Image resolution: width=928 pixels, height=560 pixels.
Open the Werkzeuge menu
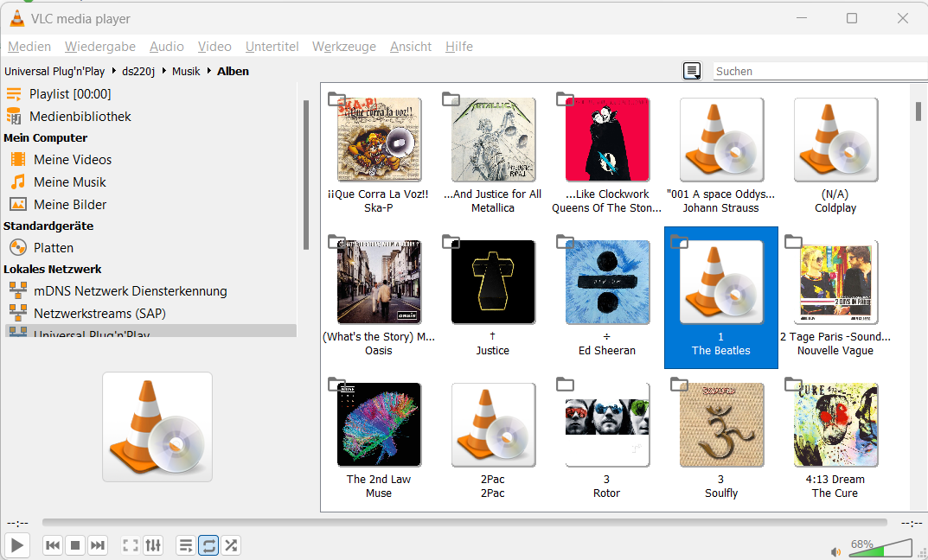pos(344,47)
